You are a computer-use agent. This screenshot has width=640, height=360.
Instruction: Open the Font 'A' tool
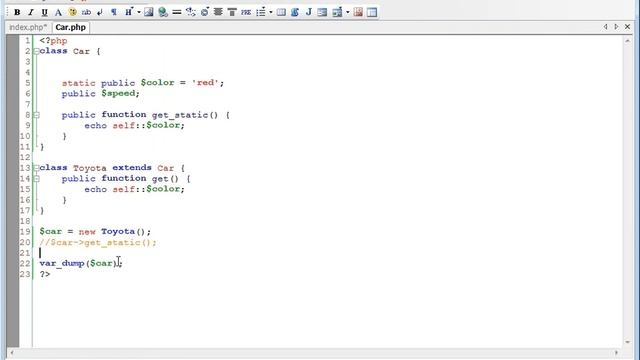click(x=58, y=12)
